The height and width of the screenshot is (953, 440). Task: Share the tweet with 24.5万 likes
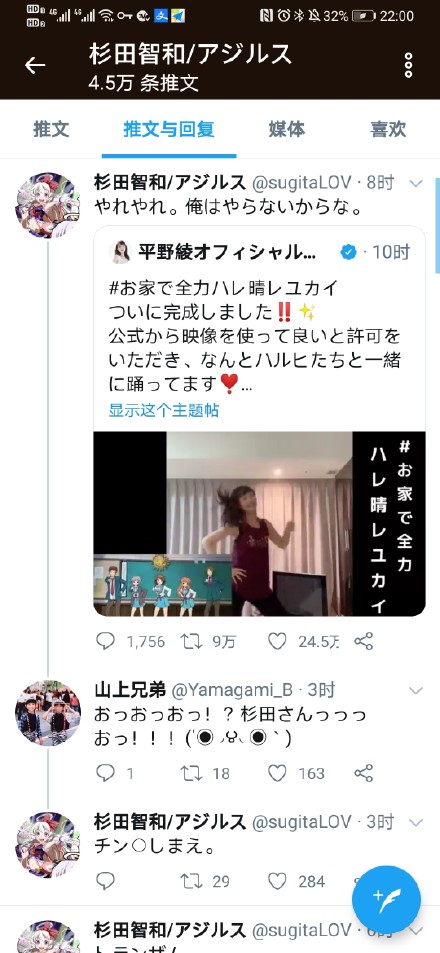[363, 641]
